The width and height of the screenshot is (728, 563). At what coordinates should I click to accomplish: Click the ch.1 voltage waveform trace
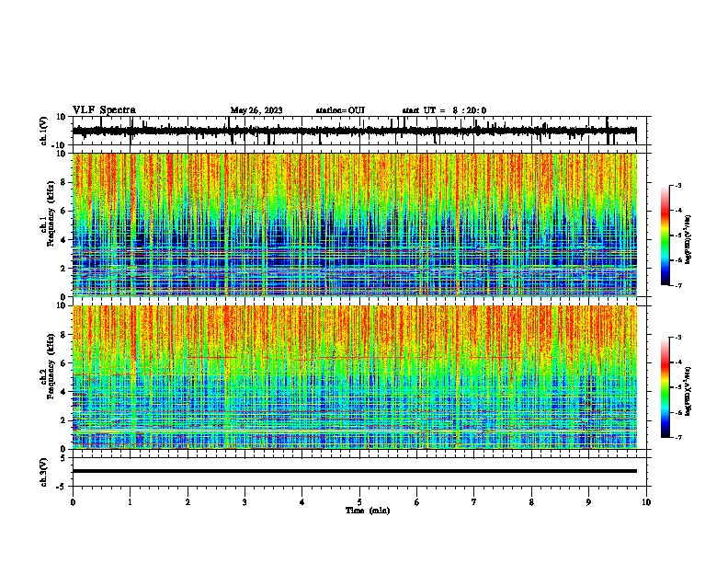click(x=354, y=131)
